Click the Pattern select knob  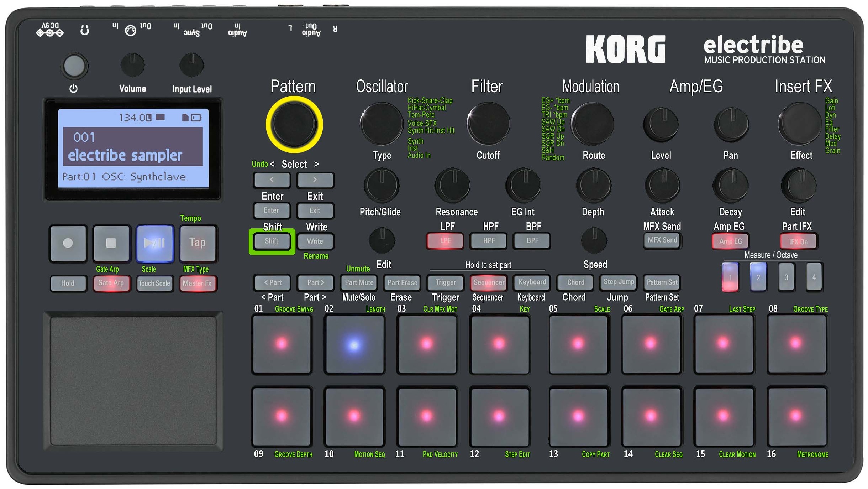tap(294, 124)
